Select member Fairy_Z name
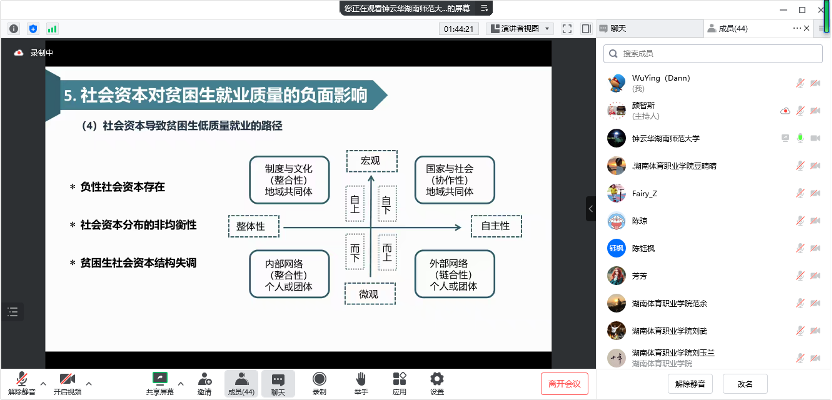This screenshot has height=400, width=832. tap(647, 194)
